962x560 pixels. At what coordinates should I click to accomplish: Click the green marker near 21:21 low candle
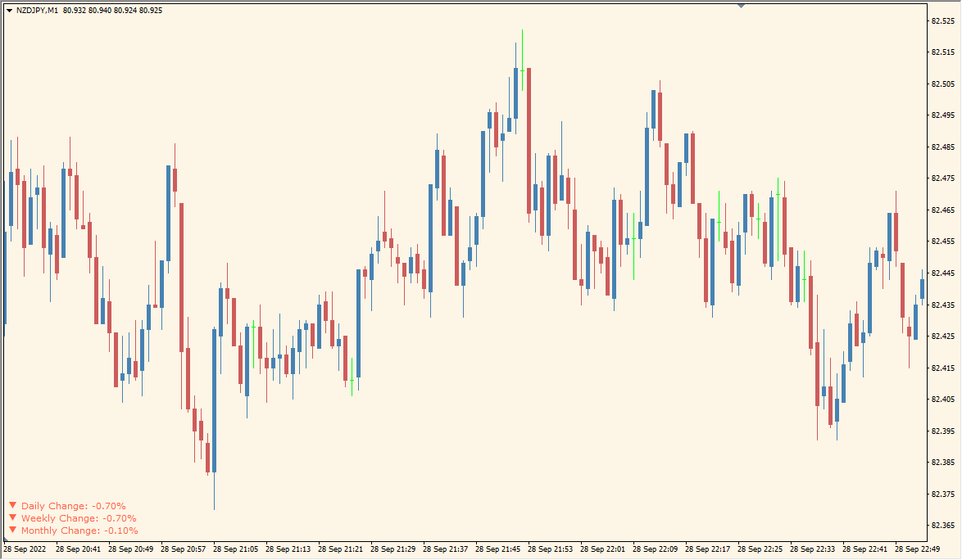(x=352, y=380)
